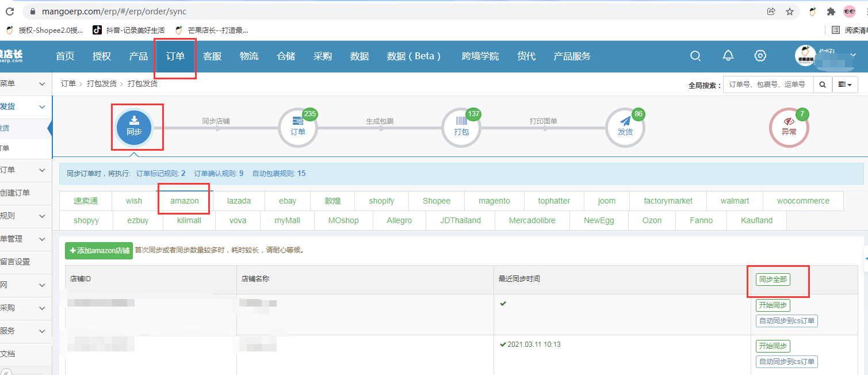Expand the 采购 sidebar section chevron
The image size is (868, 375).
(x=42, y=308)
